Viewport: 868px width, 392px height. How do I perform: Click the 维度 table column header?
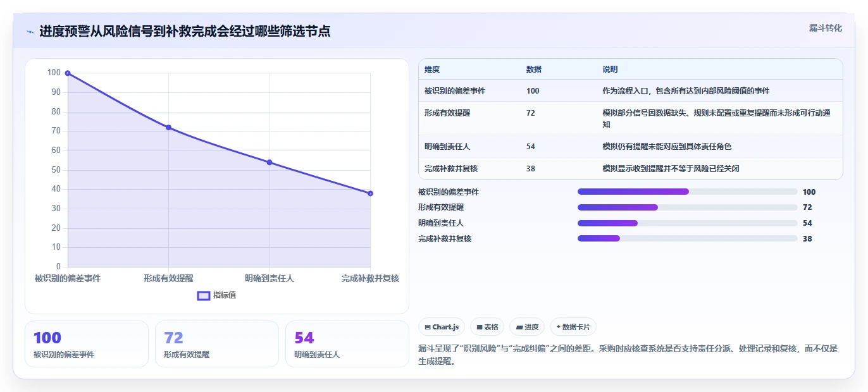click(432, 70)
